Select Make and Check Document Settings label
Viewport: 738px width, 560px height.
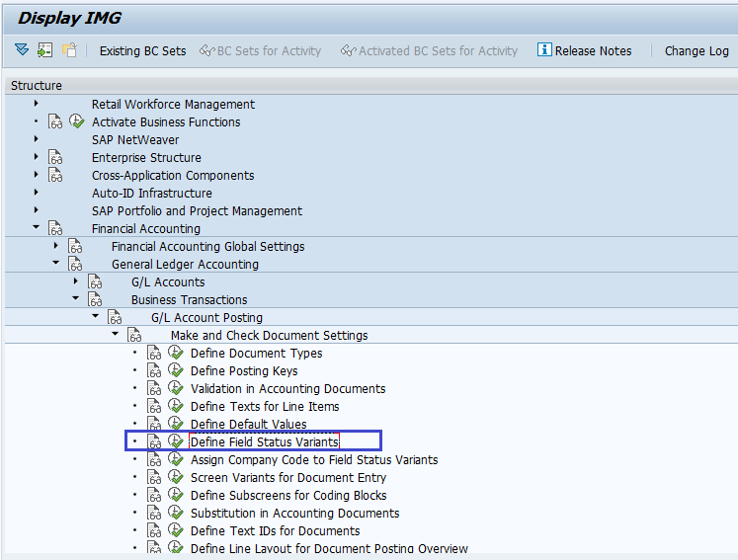point(270,336)
